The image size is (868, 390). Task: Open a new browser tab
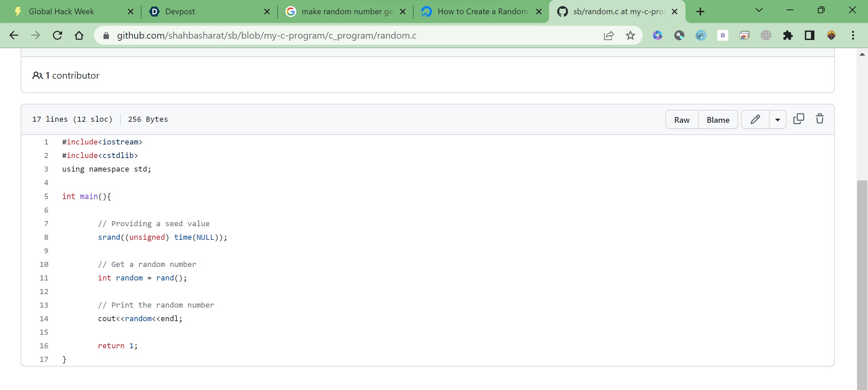pyautogui.click(x=700, y=12)
